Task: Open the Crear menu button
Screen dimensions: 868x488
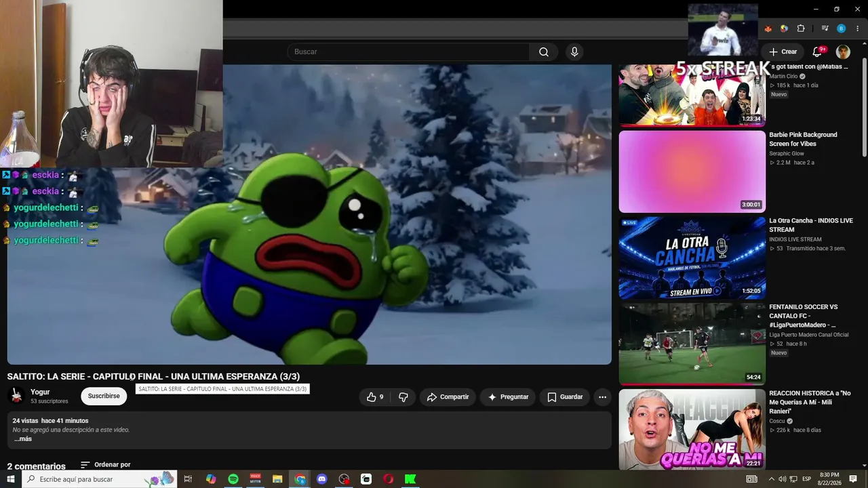Action: tap(783, 52)
